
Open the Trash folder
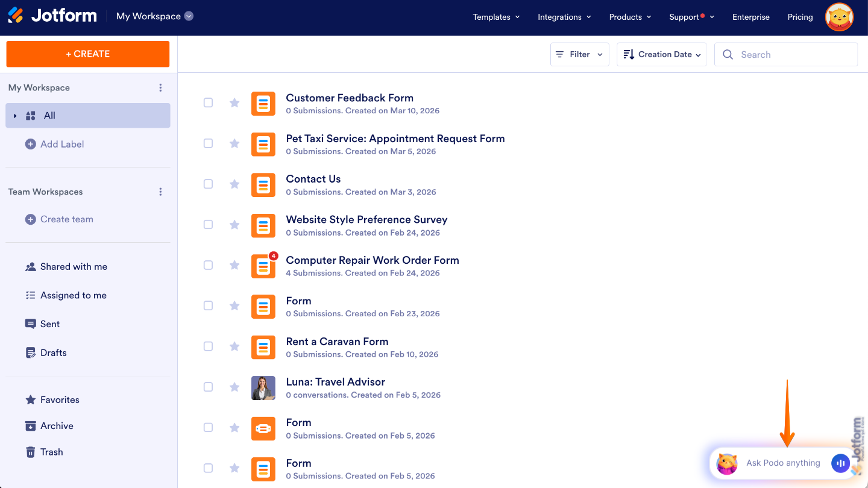[x=52, y=451]
